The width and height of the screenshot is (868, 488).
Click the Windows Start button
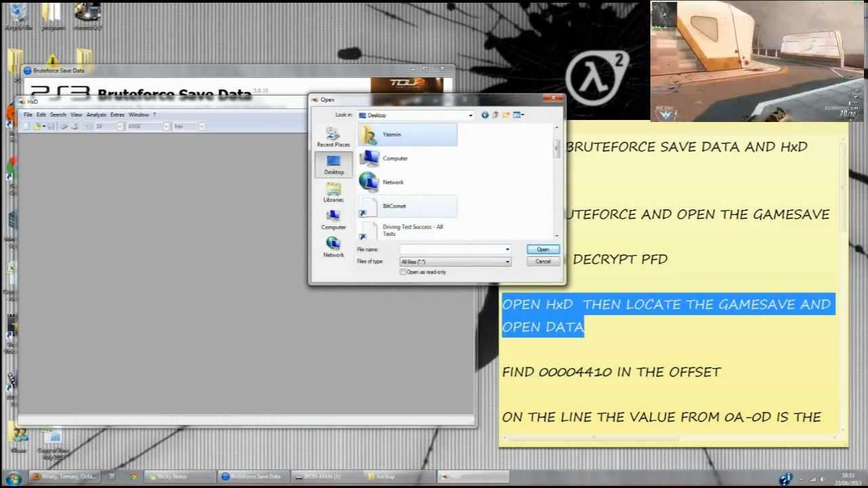(x=15, y=477)
